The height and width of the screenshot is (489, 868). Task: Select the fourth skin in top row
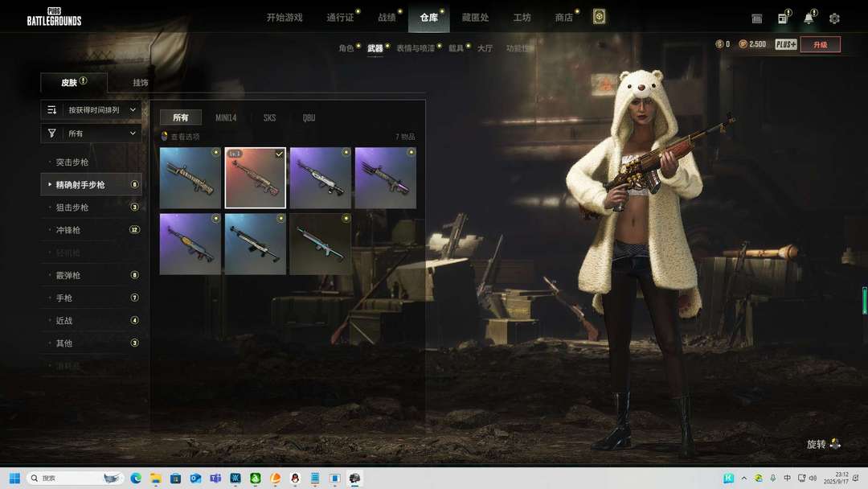[x=385, y=178]
